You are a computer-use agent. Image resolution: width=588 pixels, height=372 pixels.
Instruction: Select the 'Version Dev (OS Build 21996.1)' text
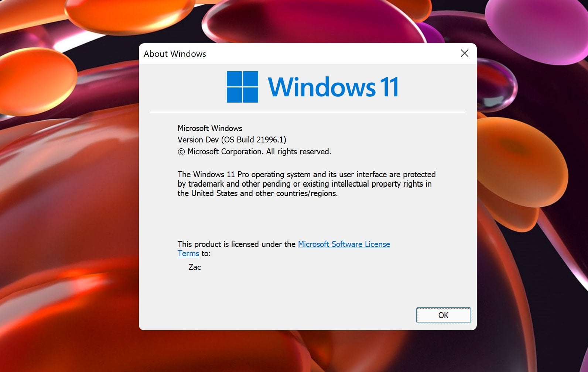click(x=232, y=140)
